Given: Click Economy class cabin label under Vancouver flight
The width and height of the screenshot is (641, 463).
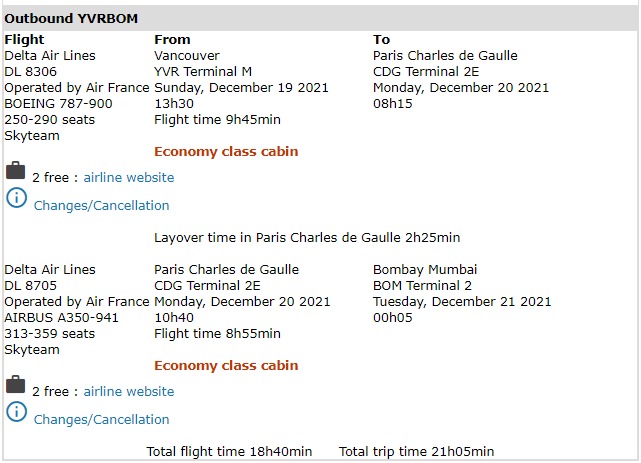Looking at the screenshot, I should click(x=226, y=152).
